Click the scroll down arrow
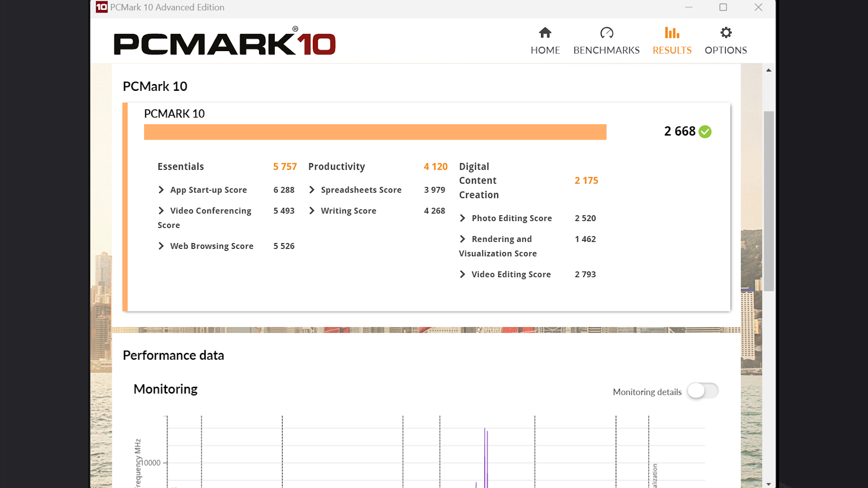868x488 pixels. pos(769,484)
